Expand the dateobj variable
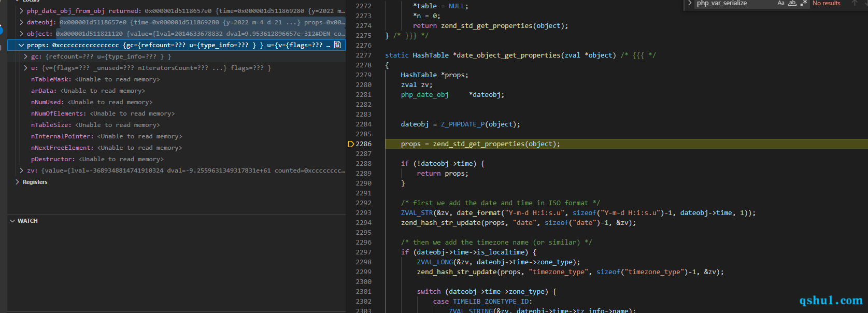The height and width of the screenshot is (313, 868). 21,22
